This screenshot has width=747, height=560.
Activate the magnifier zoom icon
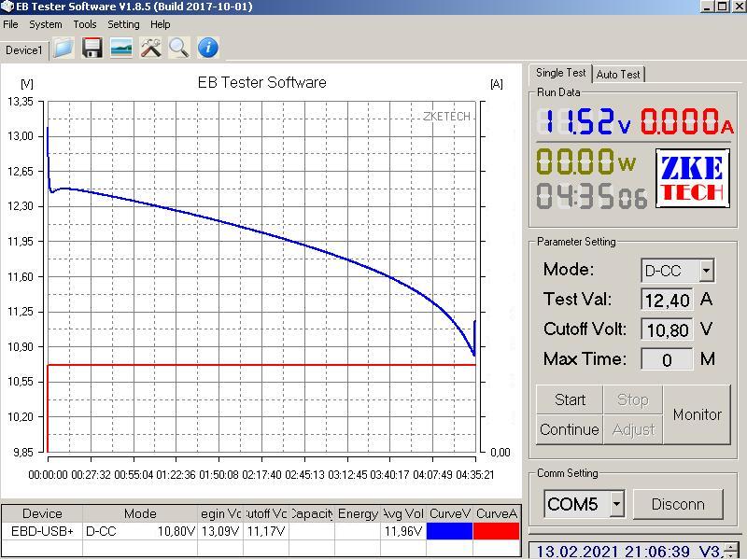[179, 49]
